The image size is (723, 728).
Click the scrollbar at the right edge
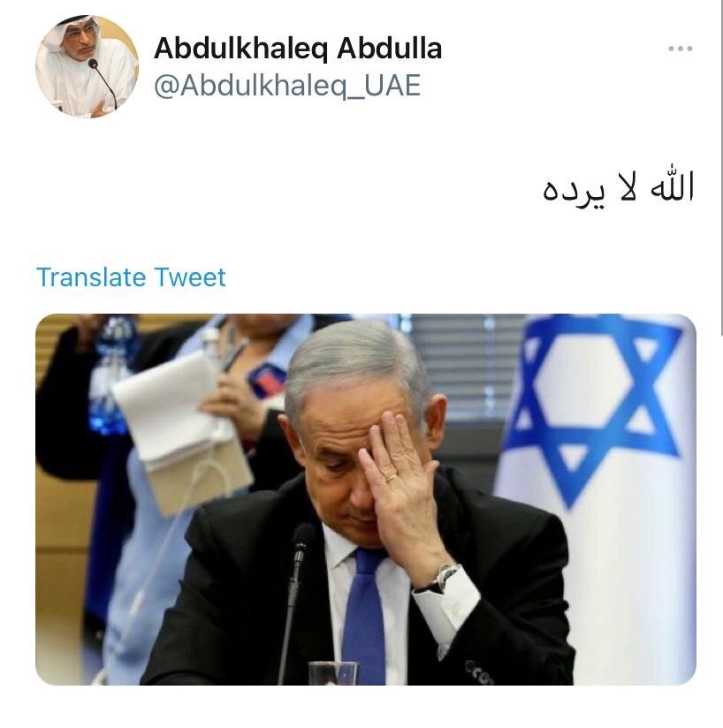720,167
